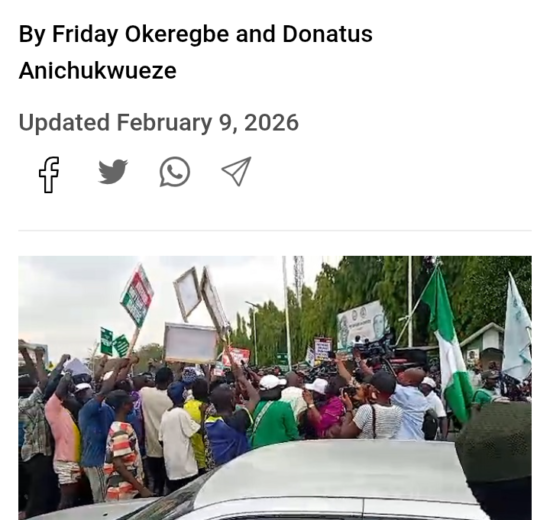Click the billboard with portraits in photo
Image resolution: width=550 pixels, height=520 pixels.
(x=362, y=326)
